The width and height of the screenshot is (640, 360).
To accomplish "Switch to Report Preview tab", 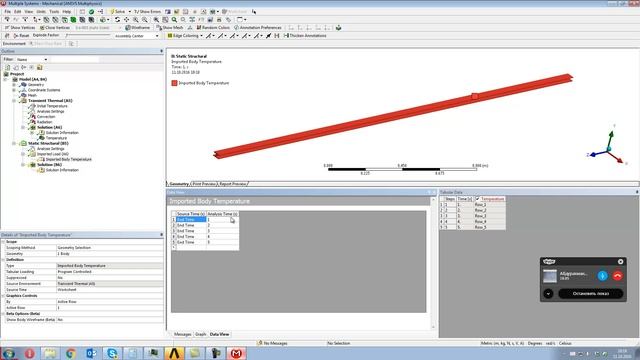I will [233, 184].
